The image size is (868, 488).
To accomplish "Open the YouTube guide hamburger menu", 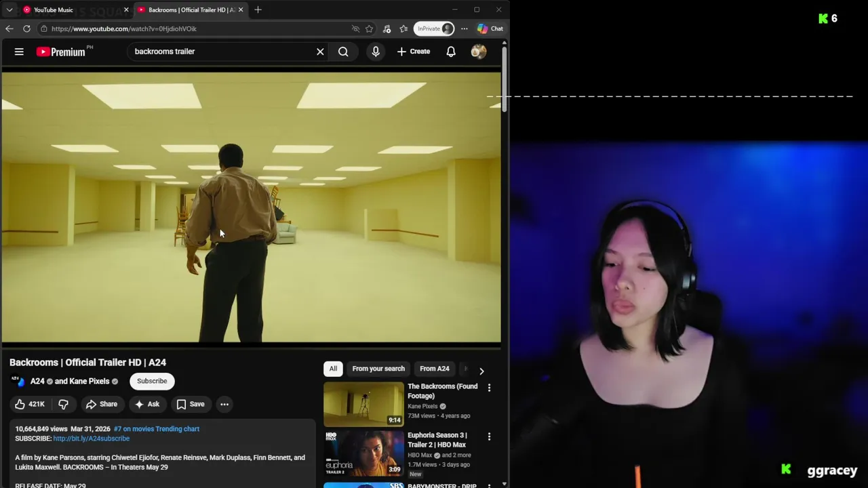I will click(19, 52).
